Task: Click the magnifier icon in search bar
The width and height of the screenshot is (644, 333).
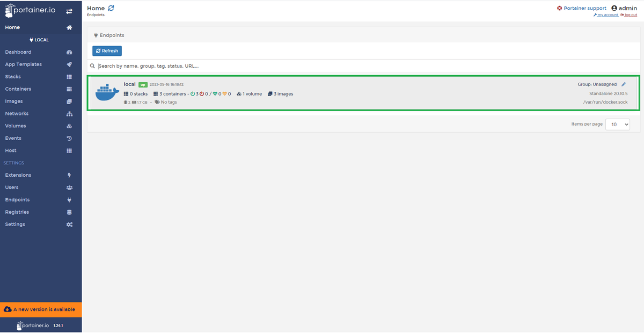Action: click(93, 66)
